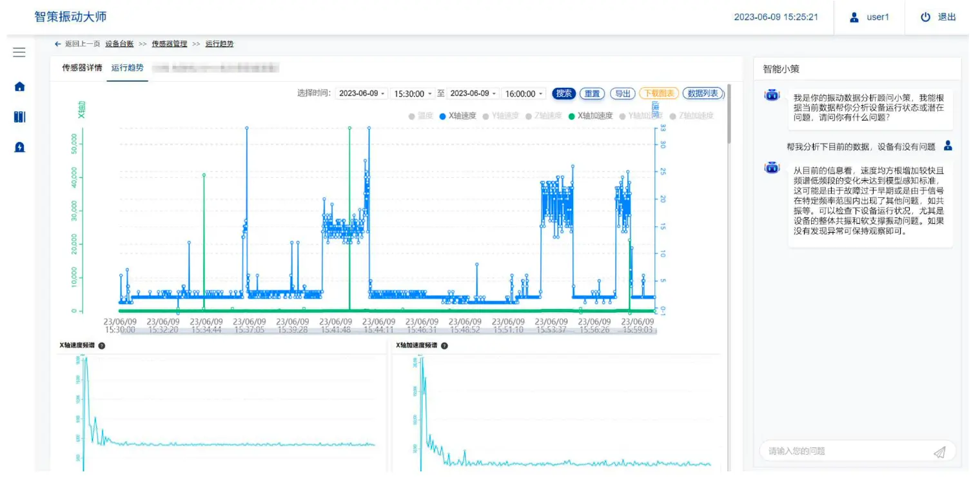Toggle the Y轴速度 legend series
The image size is (980, 492).
pyautogui.click(x=500, y=116)
